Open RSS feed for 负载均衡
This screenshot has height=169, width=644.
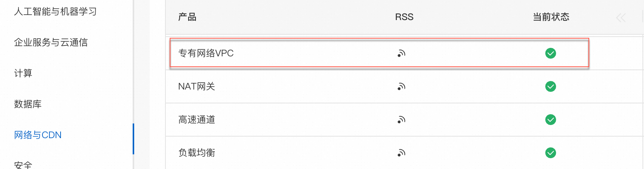pyautogui.click(x=401, y=153)
